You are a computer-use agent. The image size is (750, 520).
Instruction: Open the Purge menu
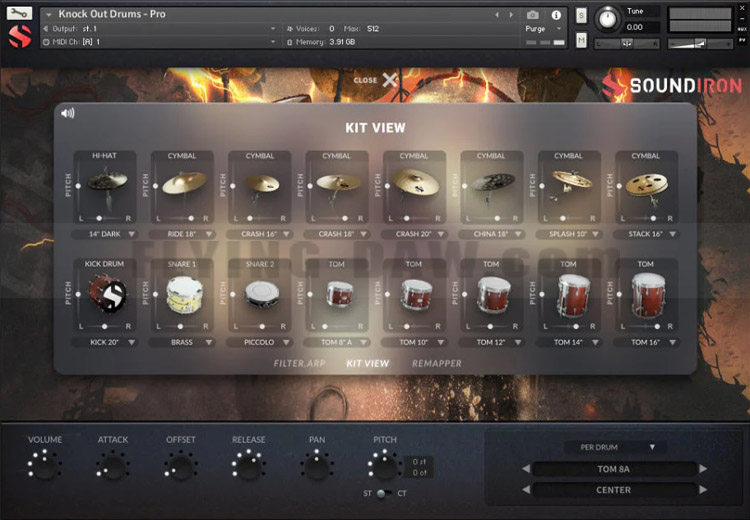543,29
